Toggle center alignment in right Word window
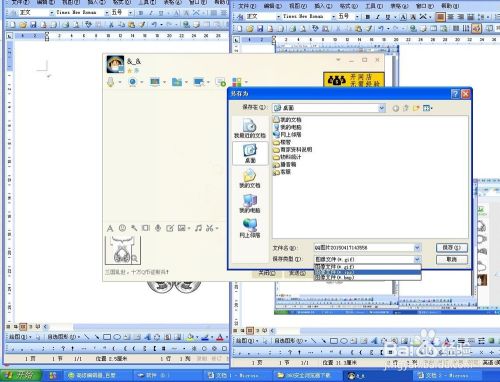This screenshot has width=500, height=382. tap(451, 16)
